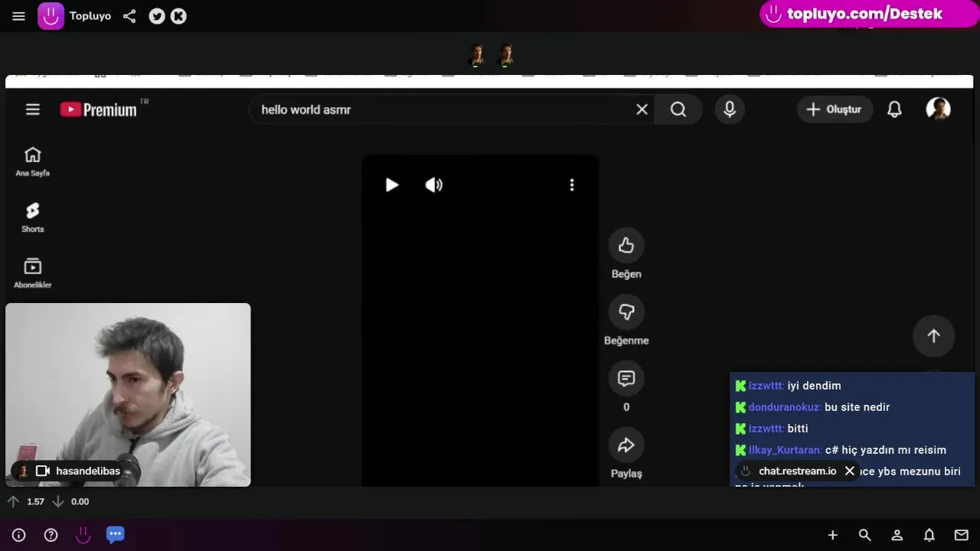The image size is (980, 551).
Task: Open the YouTube account avatar menu
Action: [938, 109]
